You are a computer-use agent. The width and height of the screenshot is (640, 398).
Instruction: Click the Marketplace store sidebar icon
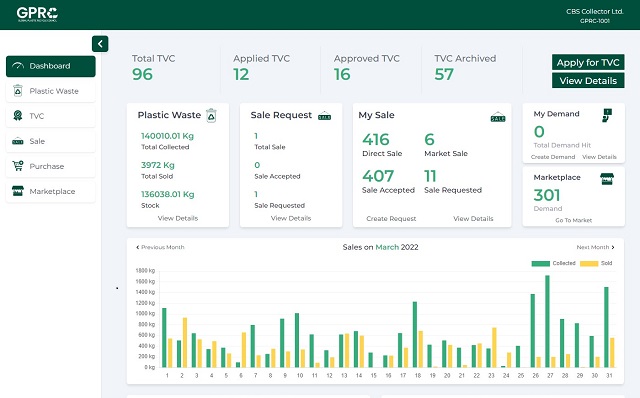tap(18, 191)
